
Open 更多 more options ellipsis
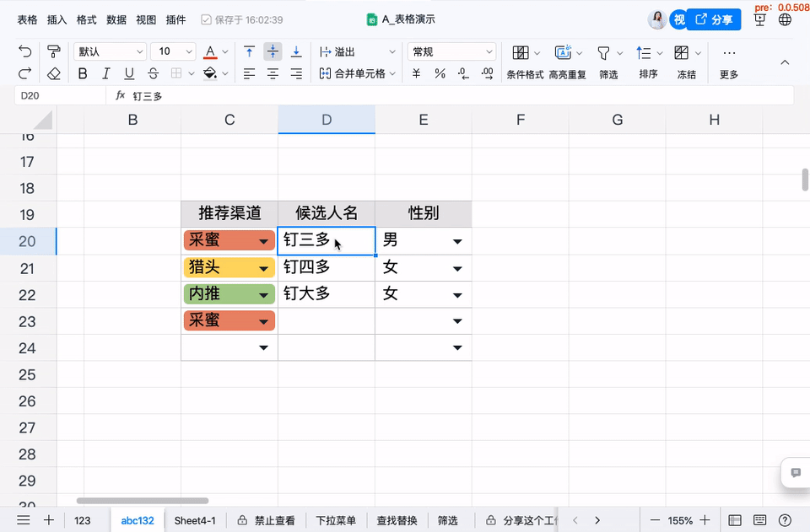729,52
